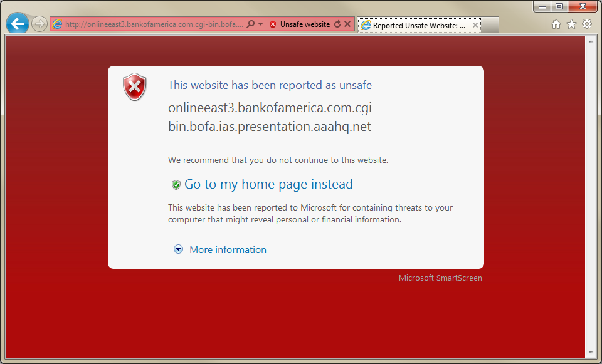Click the red Unsafe website shield icon
This screenshot has width=602, height=364.
pyautogui.click(x=273, y=24)
